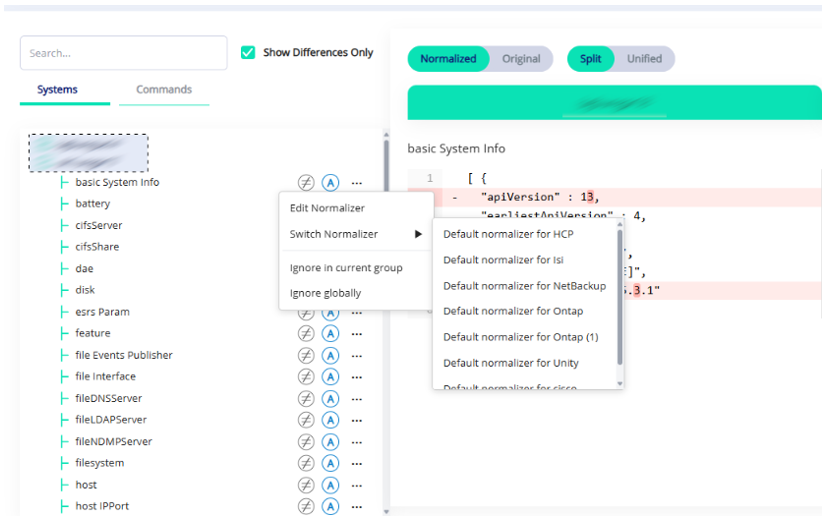Click not-equal icon on feature row

pos(306,334)
